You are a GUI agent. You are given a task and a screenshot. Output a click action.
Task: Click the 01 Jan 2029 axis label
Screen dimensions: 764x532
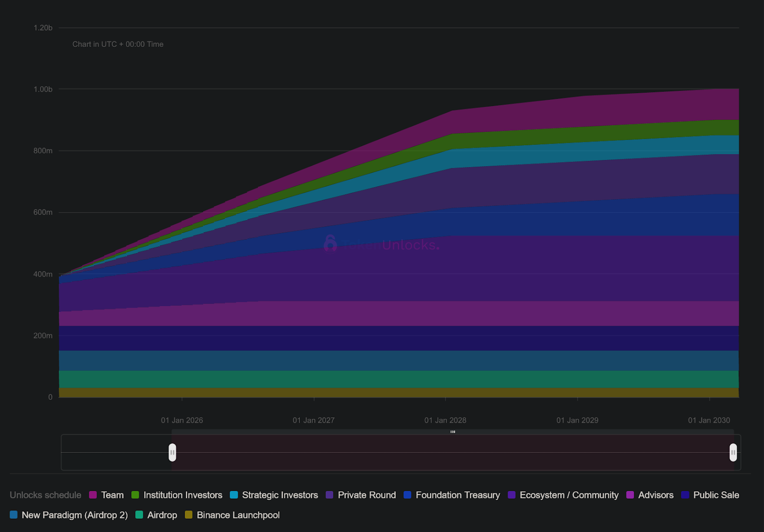pos(577,420)
